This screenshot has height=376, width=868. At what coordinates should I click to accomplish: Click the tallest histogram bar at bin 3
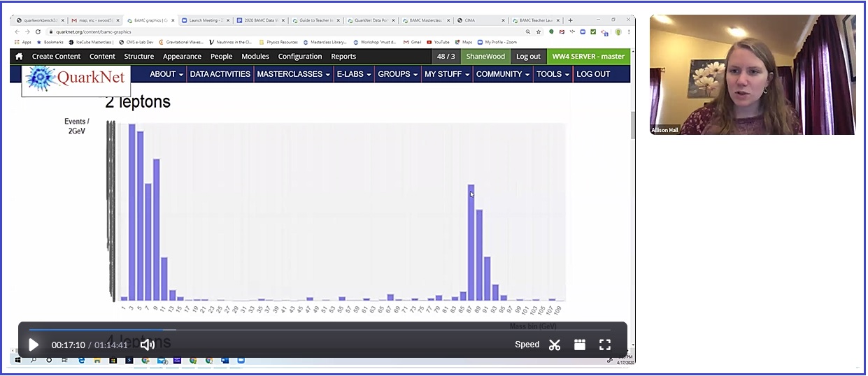coord(131,212)
